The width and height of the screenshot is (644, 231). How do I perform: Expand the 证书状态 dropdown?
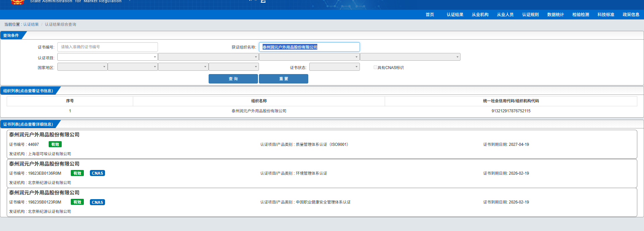tap(334, 67)
